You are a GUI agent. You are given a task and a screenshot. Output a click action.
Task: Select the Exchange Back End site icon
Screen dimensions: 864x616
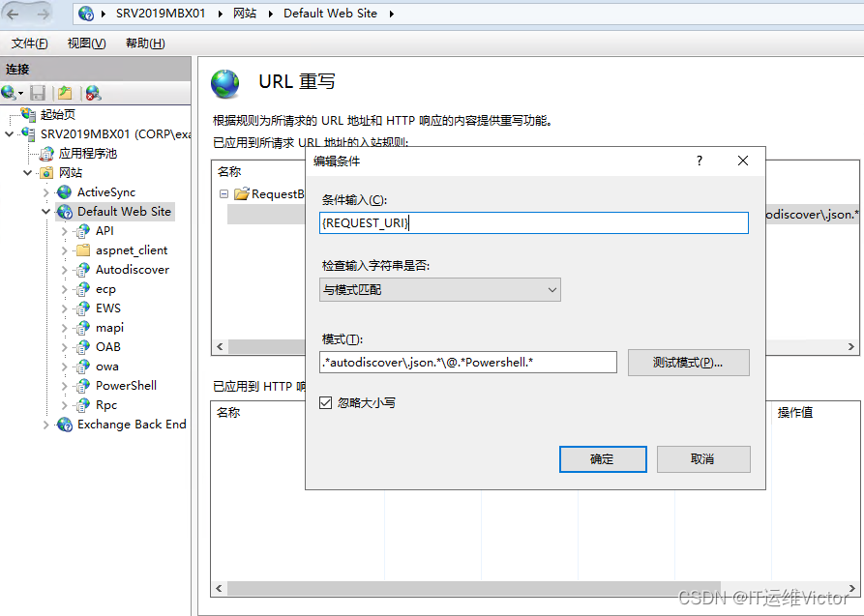coord(65,425)
